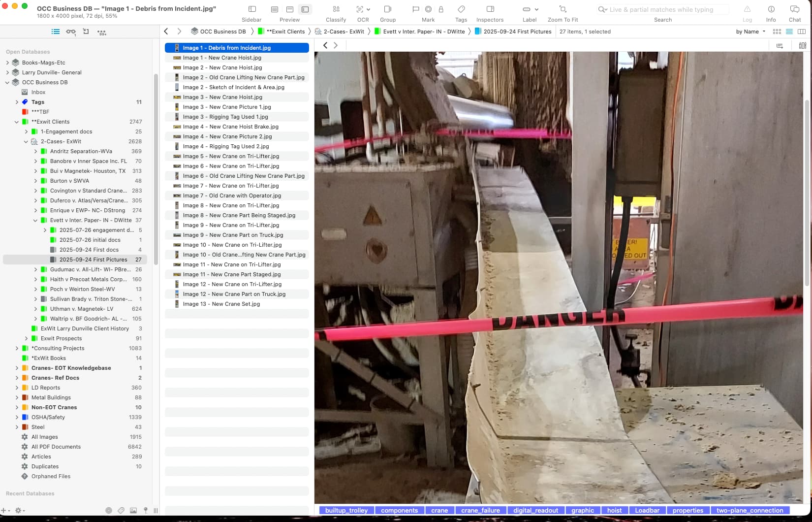812x522 pixels.
Task: Select the builtup_trolley tag
Action: (x=346, y=510)
